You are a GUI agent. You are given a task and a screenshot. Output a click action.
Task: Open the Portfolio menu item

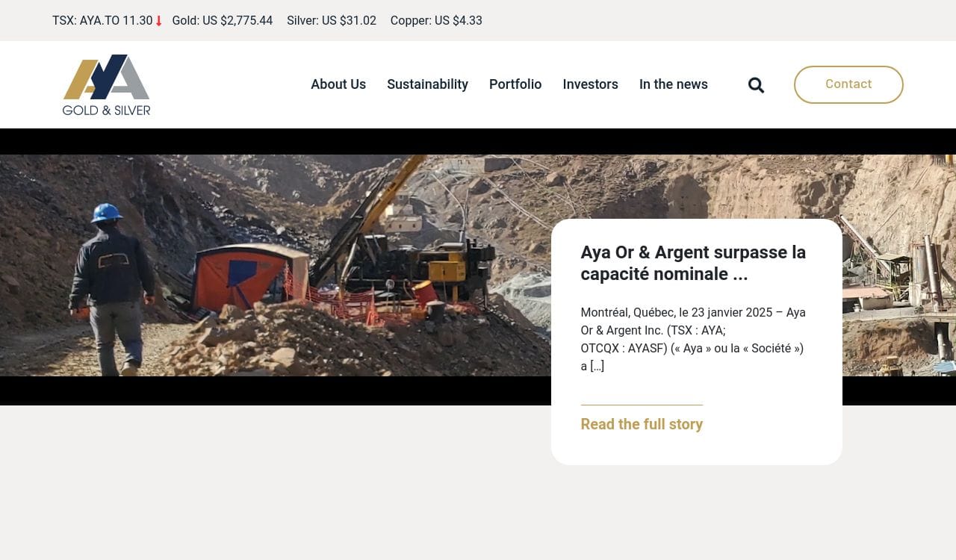[515, 84]
